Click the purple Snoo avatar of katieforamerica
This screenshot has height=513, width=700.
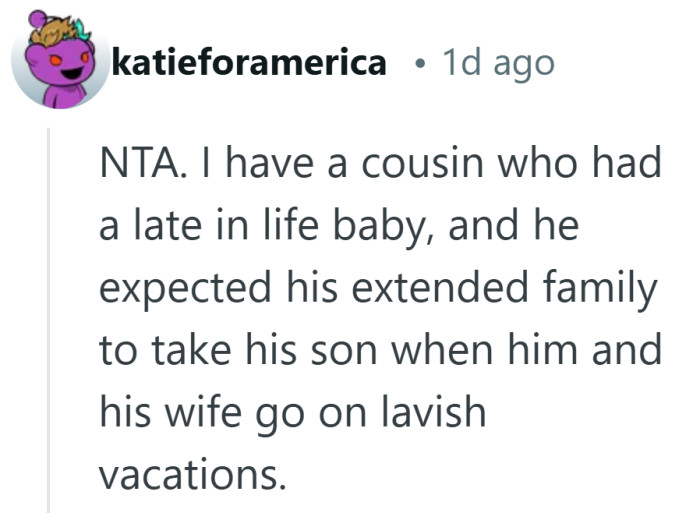pyautogui.click(x=60, y=62)
